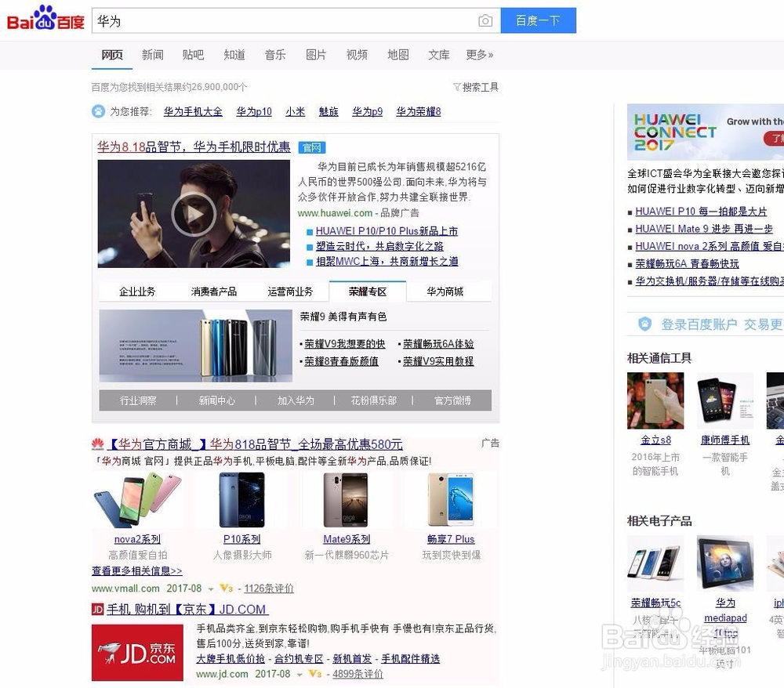784x688 pixels.
Task: Open 荣耀V9实用教程 link
Action: (438, 361)
